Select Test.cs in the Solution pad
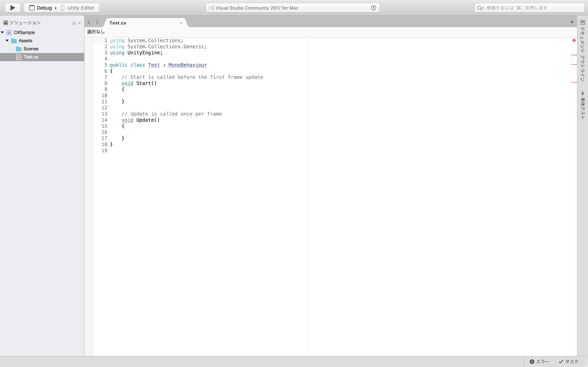Viewport: 588px width, 367px height. click(31, 57)
